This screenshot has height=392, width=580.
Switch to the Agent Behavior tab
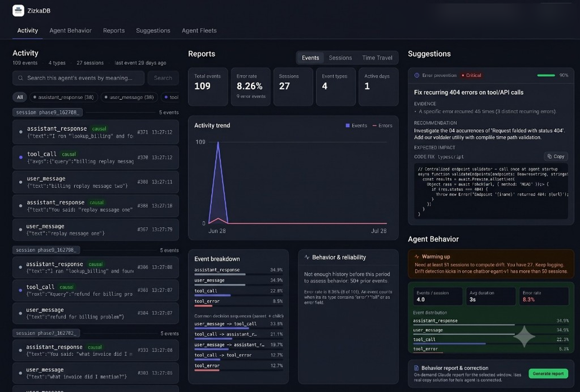coord(71,30)
